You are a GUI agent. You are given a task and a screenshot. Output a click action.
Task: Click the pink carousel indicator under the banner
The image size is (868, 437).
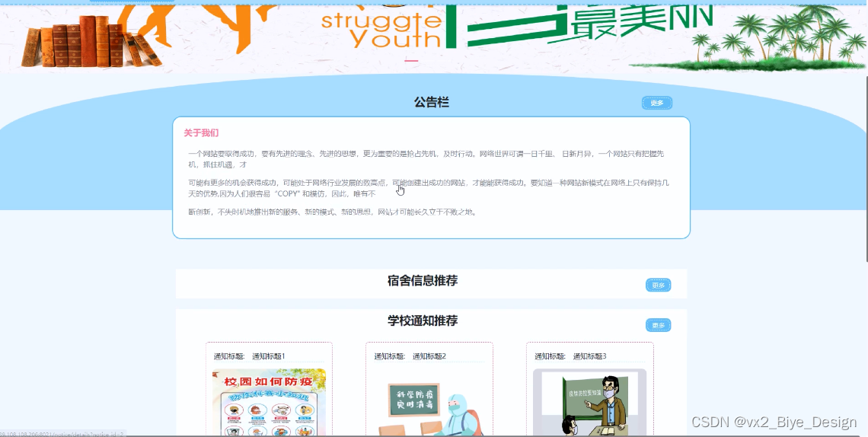point(411,60)
